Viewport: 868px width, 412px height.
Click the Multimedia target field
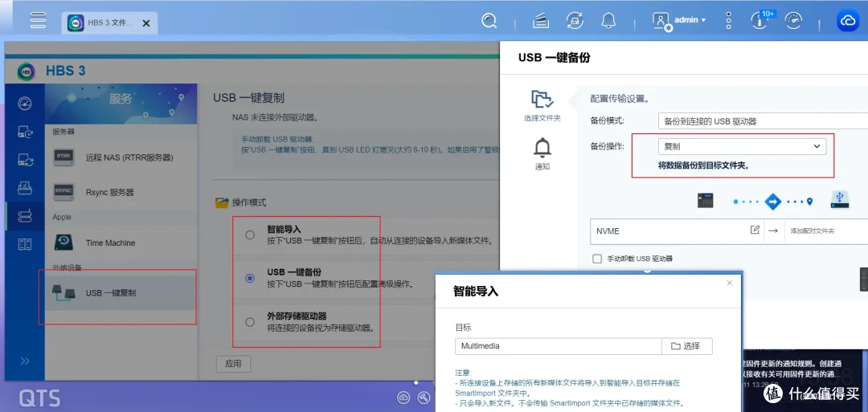[558, 346]
